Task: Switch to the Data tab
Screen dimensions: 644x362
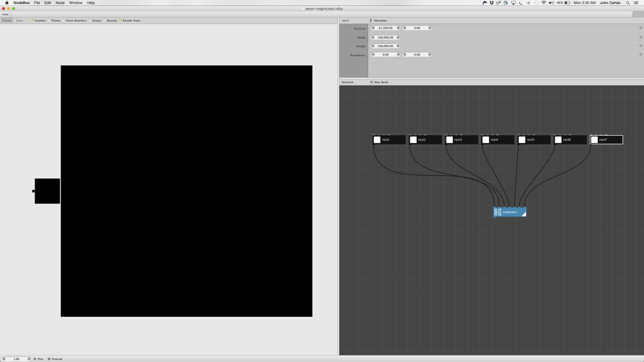Action: (x=19, y=21)
